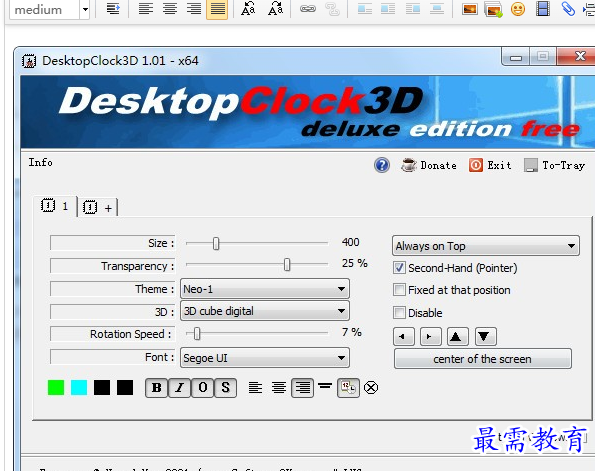
Task: Click the Size slider handle
Action: 216,243
